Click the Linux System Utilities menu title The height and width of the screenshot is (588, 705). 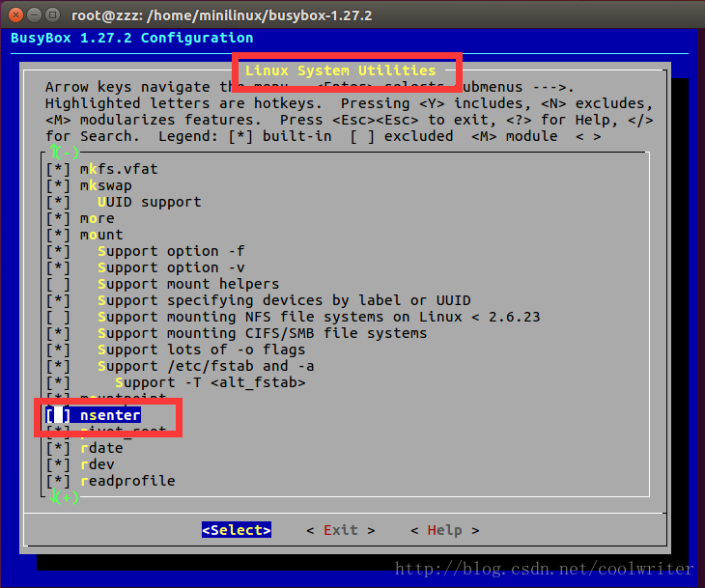(340, 70)
